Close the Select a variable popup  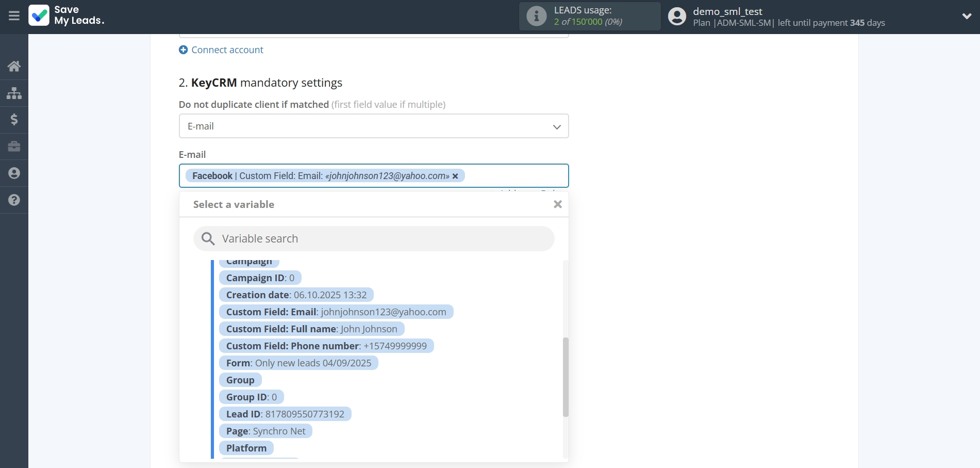coord(557,204)
